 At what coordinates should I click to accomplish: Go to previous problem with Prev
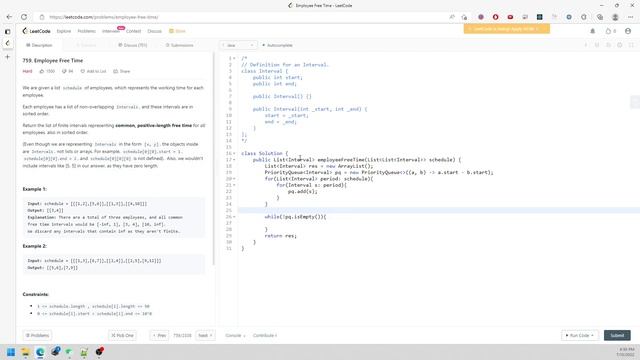pos(159,336)
